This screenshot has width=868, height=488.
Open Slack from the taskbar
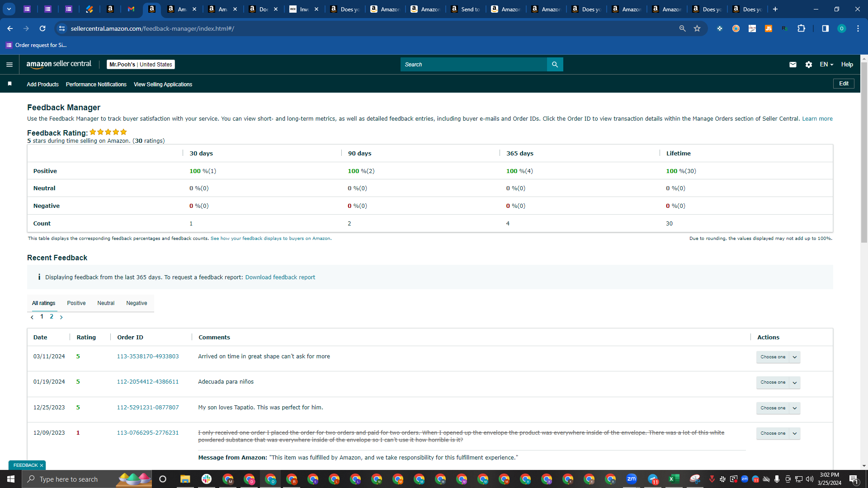click(x=207, y=479)
